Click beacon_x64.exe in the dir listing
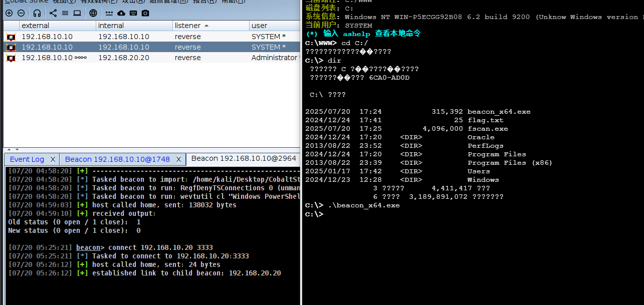The height and width of the screenshot is (305, 644). click(499, 112)
